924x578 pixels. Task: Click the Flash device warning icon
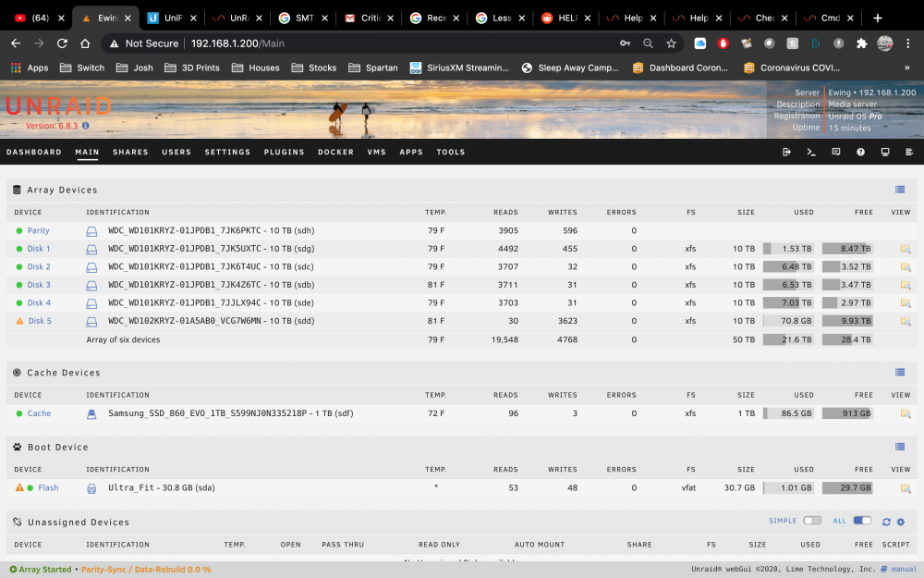click(19, 487)
